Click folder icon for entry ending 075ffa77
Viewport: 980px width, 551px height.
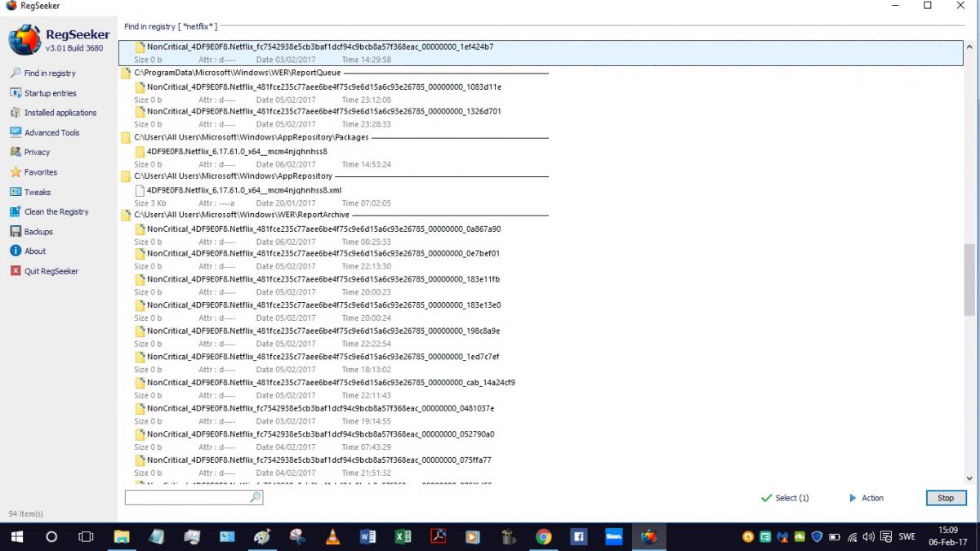click(x=140, y=460)
